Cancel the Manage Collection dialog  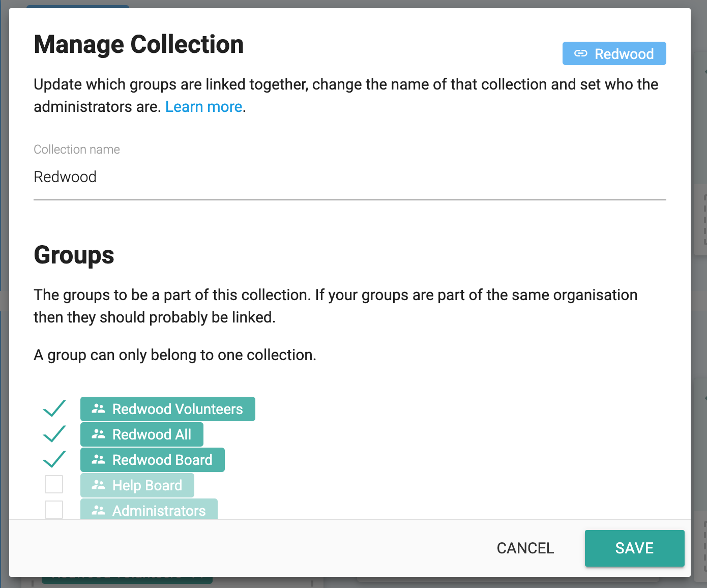[x=525, y=548]
